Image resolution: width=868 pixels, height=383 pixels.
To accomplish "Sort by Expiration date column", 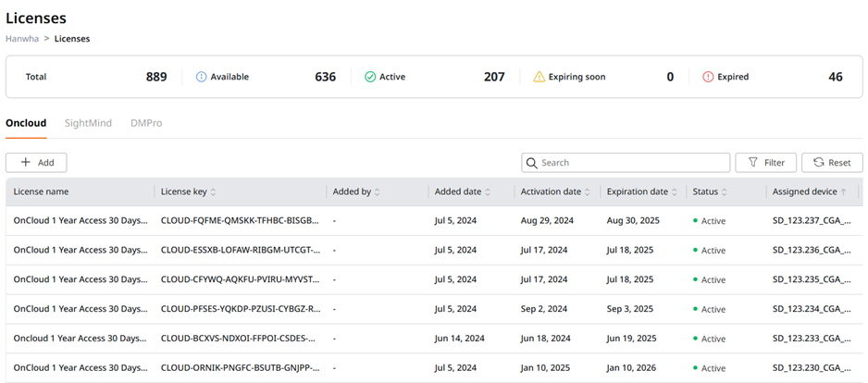I will 675,192.
